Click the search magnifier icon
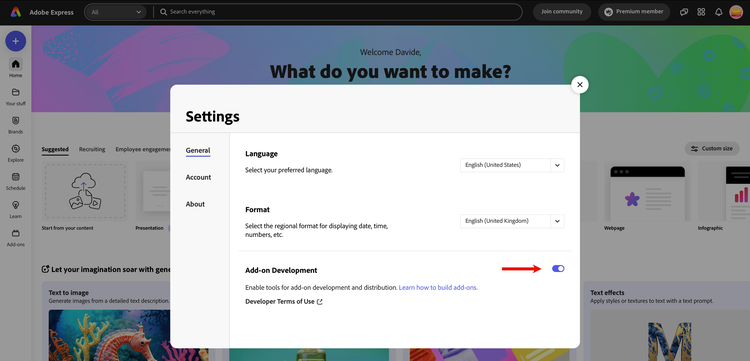The width and height of the screenshot is (750, 361). (163, 12)
